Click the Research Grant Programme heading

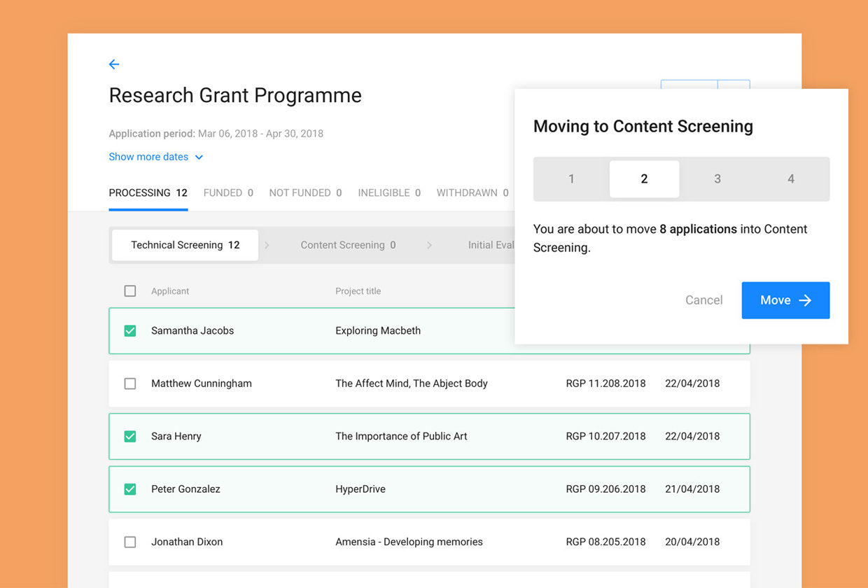[x=235, y=95]
